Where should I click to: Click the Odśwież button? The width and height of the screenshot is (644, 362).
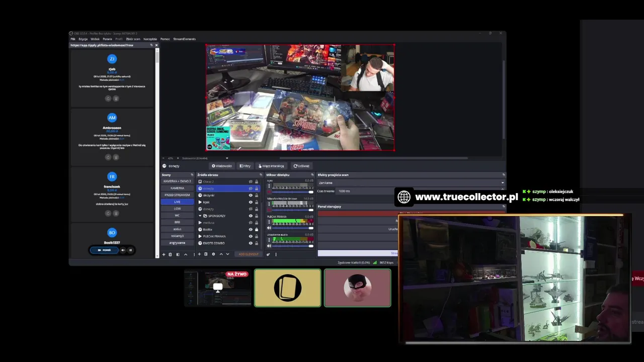pos(301,166)
